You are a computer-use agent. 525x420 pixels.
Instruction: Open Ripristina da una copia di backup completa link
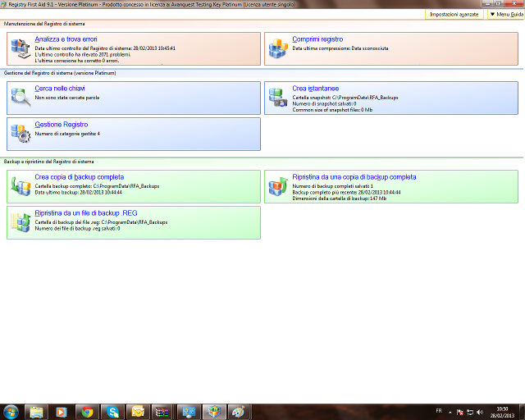(x=354, y=177)
